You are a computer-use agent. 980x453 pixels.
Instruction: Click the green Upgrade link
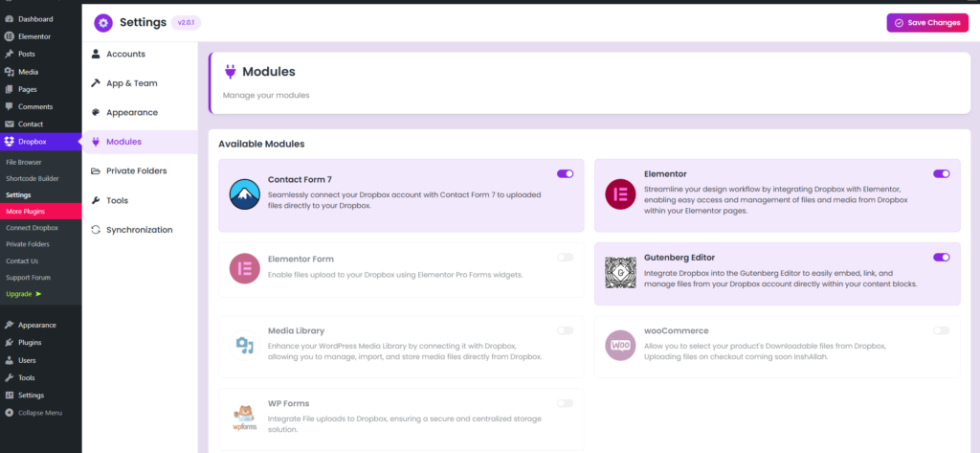pyautogui.click(x=24, y=293)
